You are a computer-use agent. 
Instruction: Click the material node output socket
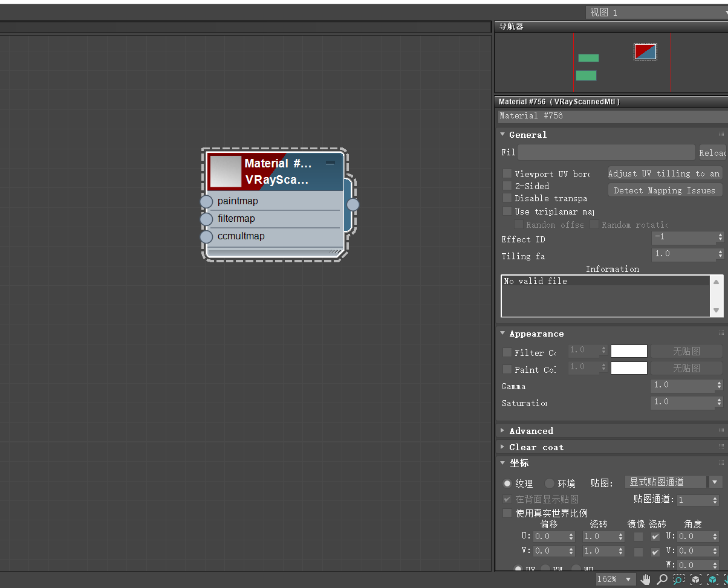[x=353, y=204]
